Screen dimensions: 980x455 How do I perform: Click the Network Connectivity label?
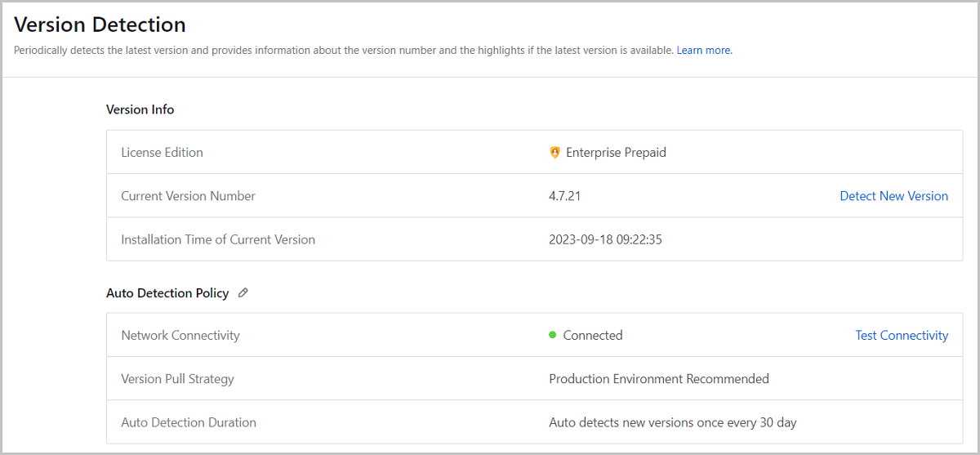click(x=180, y=336)
